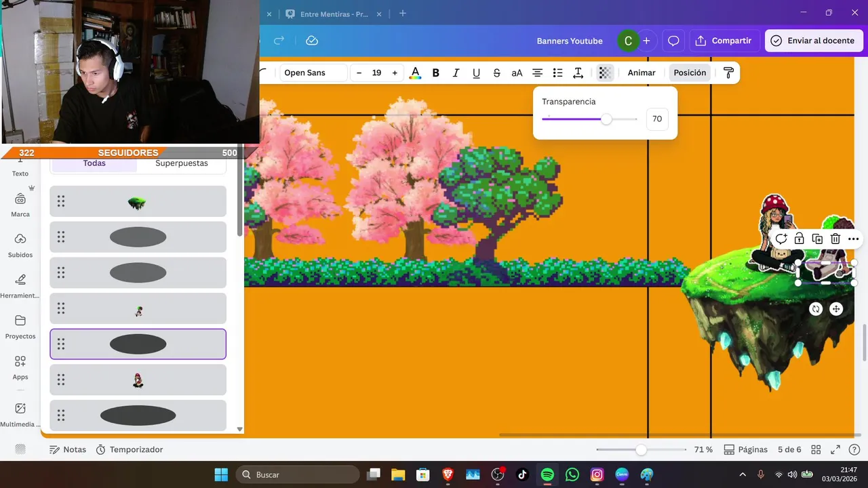Open the Open Sans font dropdown

(313, 73)
